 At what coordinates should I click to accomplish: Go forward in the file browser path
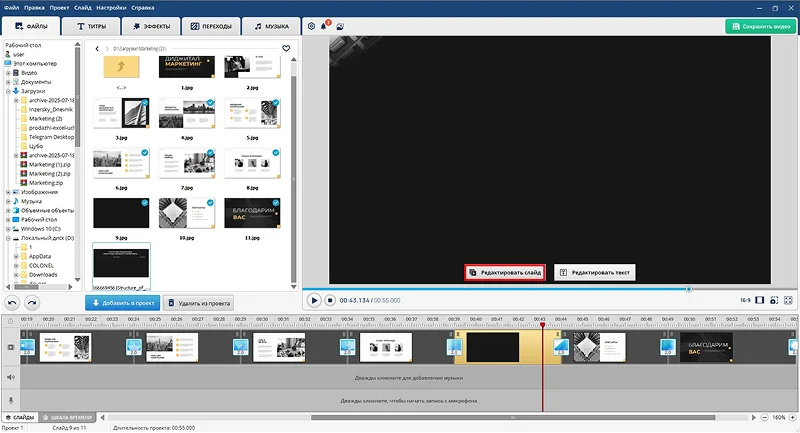(x=107, y=48)
